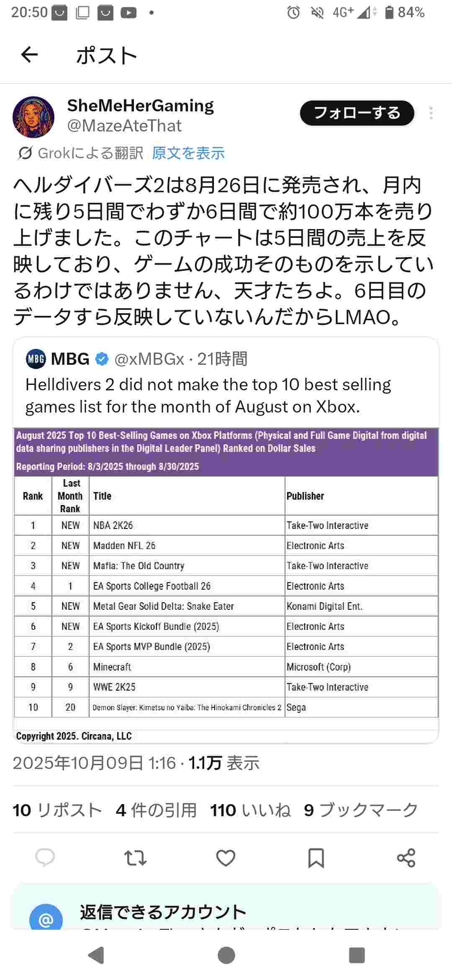Screen dimensions: 452x980
Task: View the 4 件の引用 quotes
Action: (x=156, y=810)
